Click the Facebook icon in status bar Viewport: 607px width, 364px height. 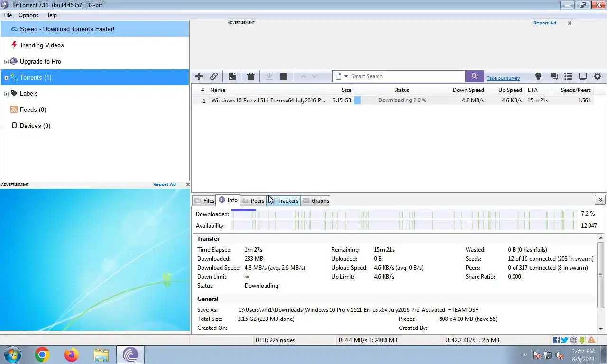[556, 340]
